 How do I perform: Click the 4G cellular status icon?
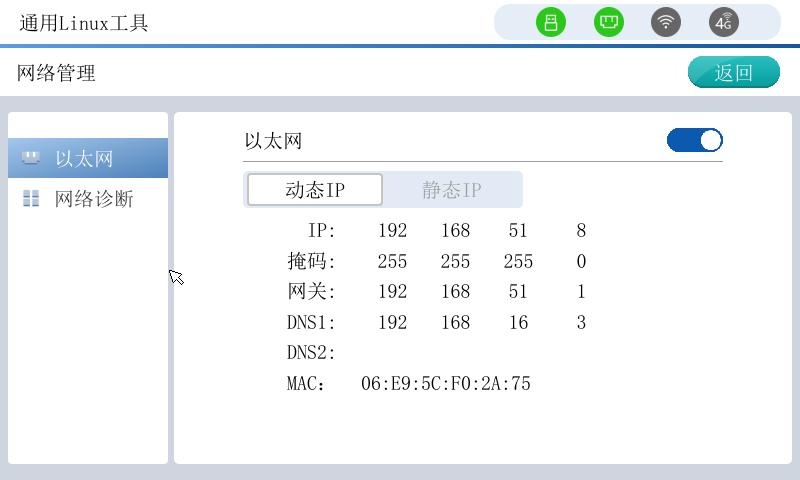724,22
